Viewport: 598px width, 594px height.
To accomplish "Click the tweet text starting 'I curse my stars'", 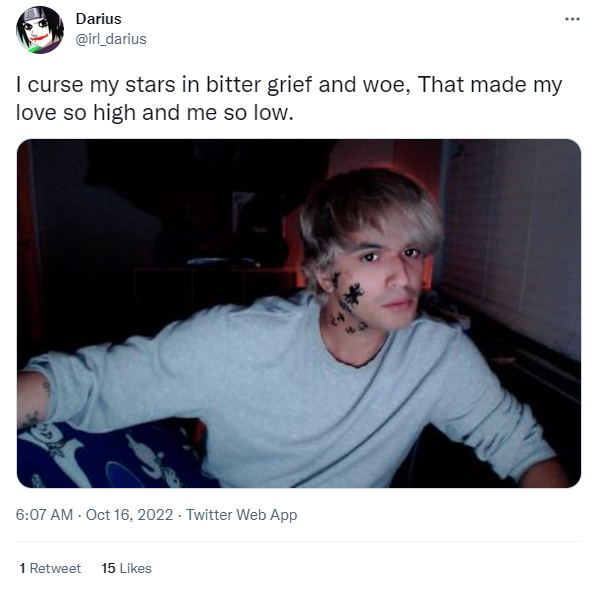I will click(x=289, y=98).
